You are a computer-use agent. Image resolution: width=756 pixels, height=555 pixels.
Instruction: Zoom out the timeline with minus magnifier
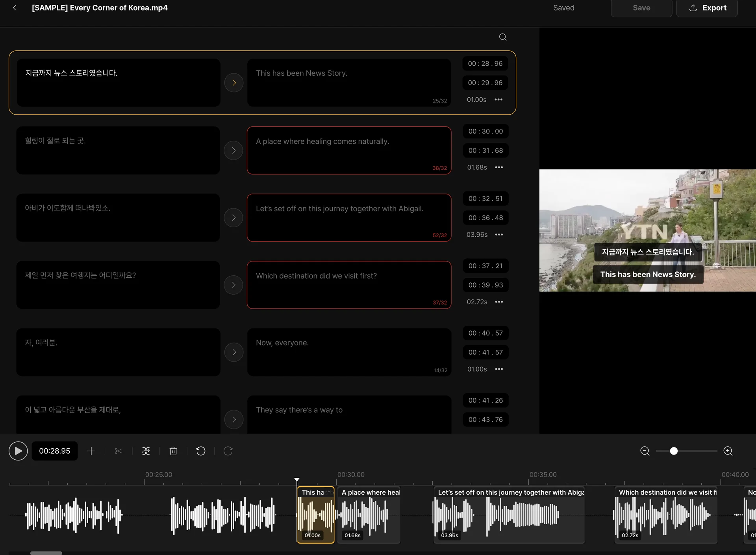coord(645,451)
